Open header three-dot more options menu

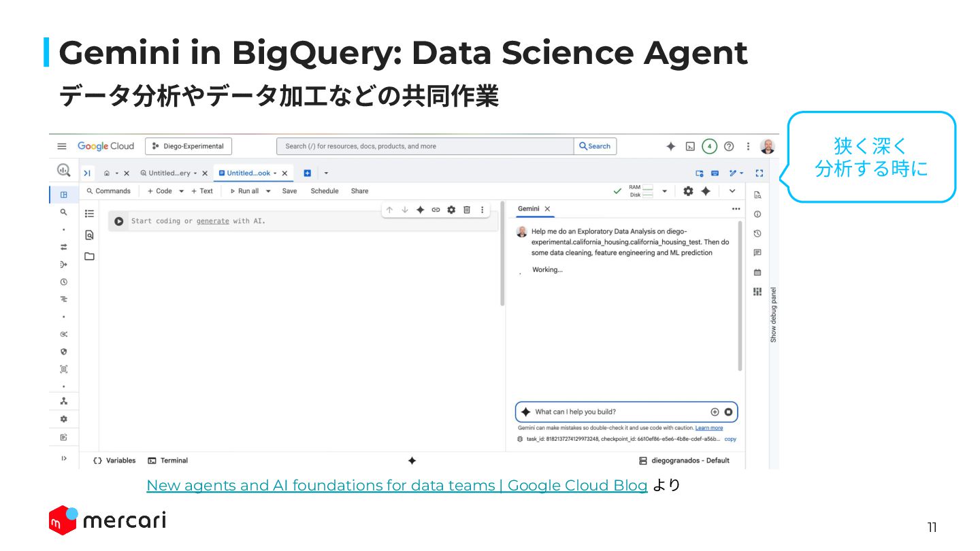[x=748, y=146]
